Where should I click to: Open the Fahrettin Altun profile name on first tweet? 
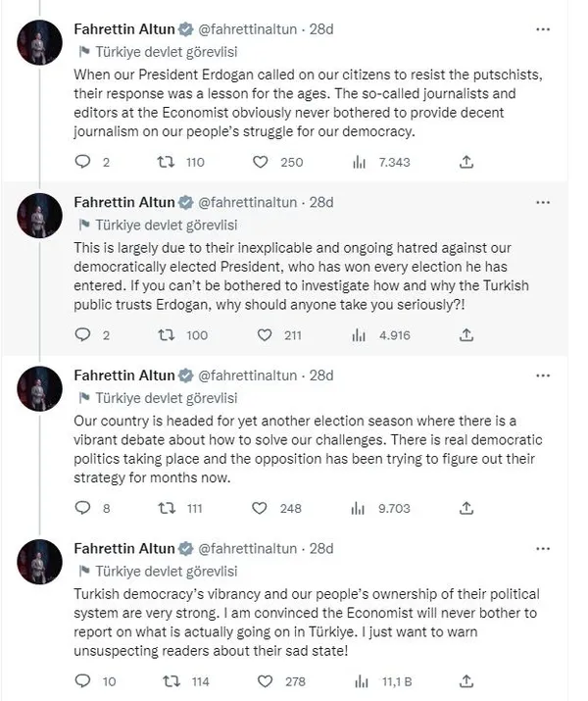[x=123, y=29]
